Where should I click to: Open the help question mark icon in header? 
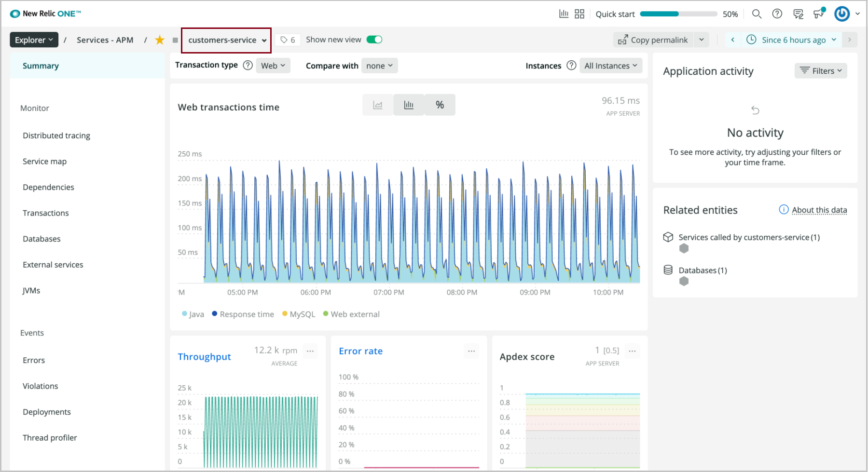777,14
